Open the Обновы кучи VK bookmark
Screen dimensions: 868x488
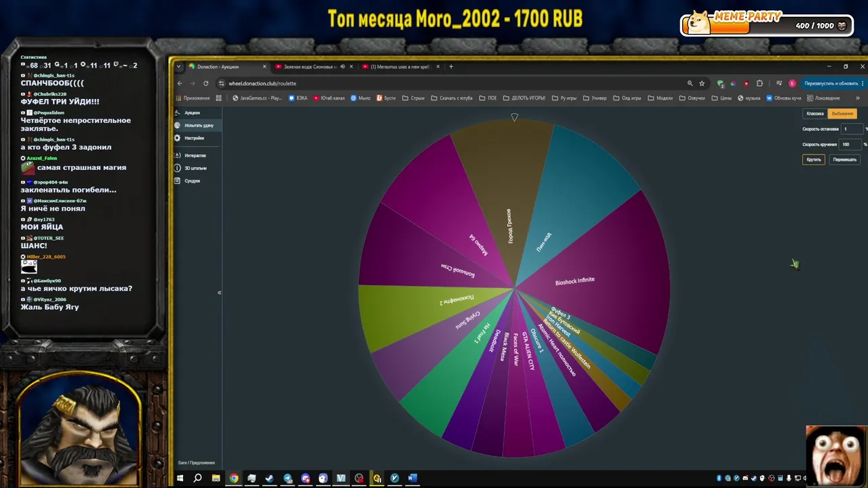tap(784, 98)
